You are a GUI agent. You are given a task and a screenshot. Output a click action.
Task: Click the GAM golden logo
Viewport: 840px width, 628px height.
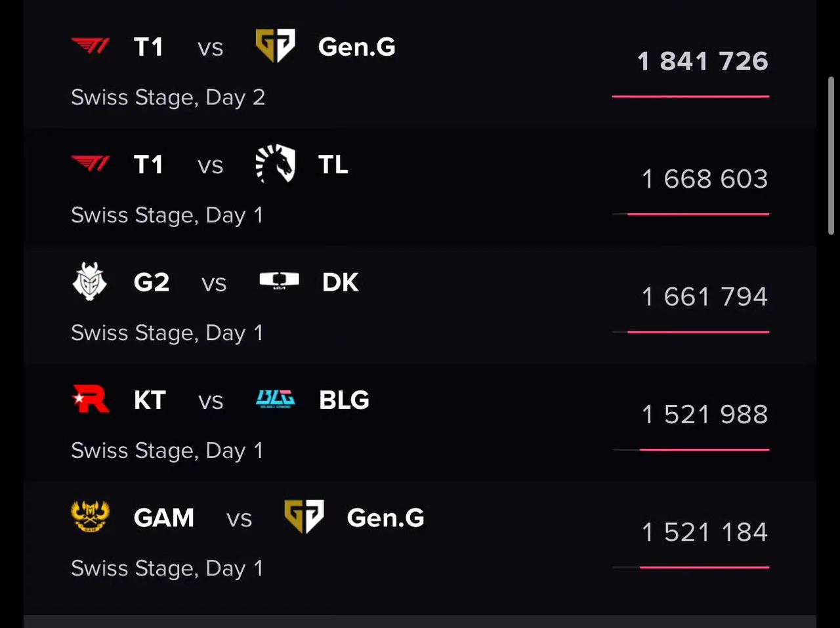click(x=90, y=516)
